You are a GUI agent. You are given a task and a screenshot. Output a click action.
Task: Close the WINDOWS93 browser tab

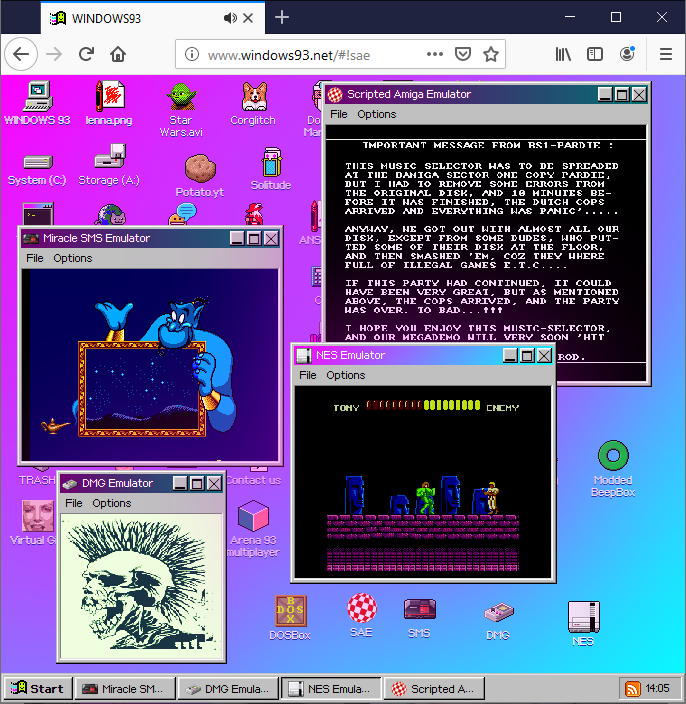[x=248, y=18]
